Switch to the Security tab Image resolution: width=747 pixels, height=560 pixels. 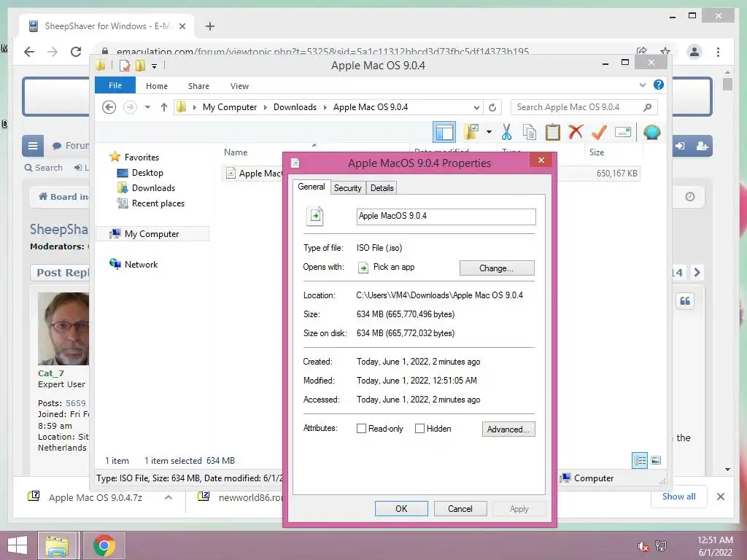[x=347, y=187]
